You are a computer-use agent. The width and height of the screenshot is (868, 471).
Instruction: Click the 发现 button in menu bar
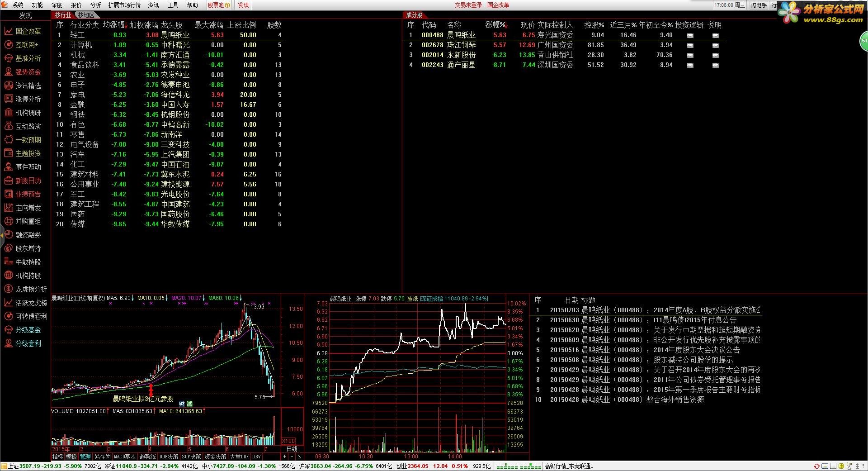tap(243, 5)
